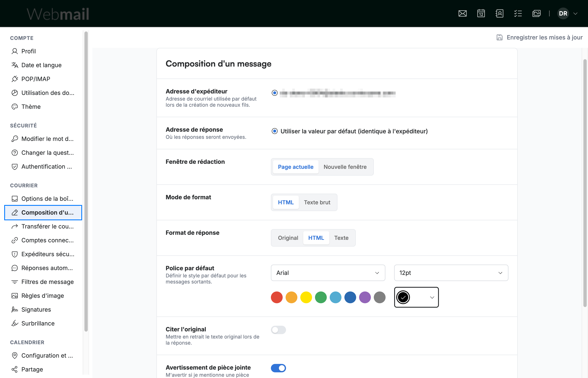The image size is (588, 378).
Task: Pick the orange font color swatch
Action: click(x=291, y=297)
